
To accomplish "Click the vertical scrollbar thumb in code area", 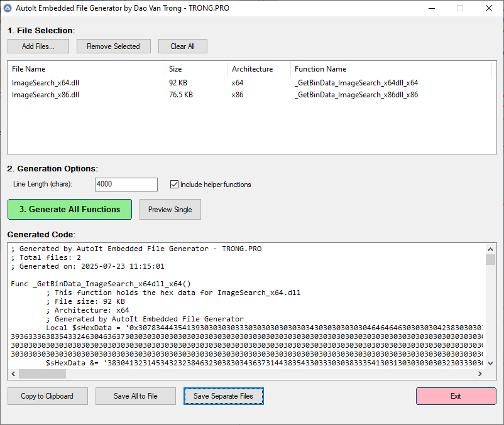I will coord(490,259).
